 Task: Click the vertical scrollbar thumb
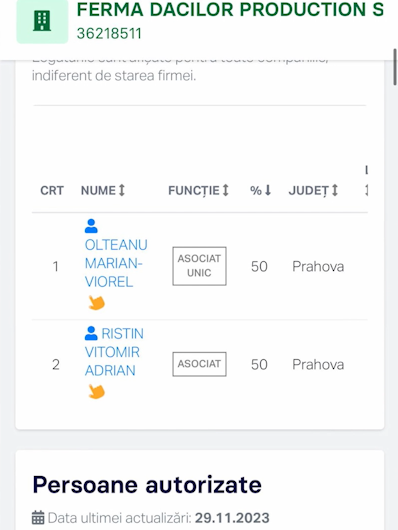(x=395, y=67)
